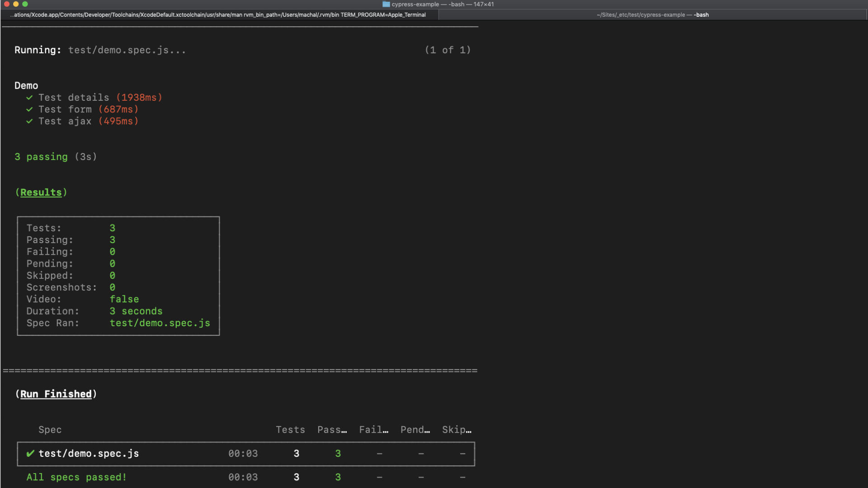Click the 1938ms duration text
The height and width of the screenshot is (488, 868).
(139, 98)
